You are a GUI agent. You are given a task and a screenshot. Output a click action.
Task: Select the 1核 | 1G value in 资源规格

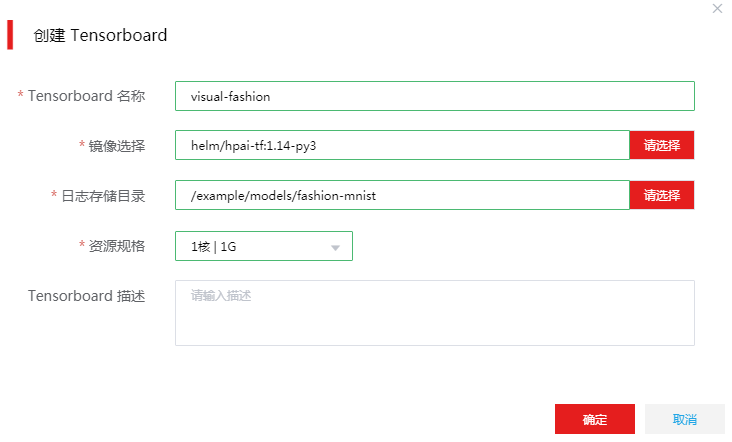[x=213, y=246]
